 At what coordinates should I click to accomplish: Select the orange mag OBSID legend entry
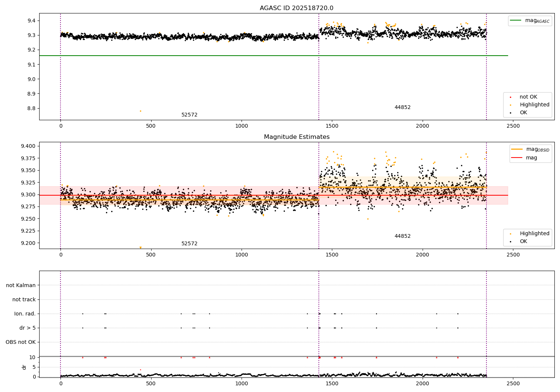pyautogui.click(x=530, y=149)
